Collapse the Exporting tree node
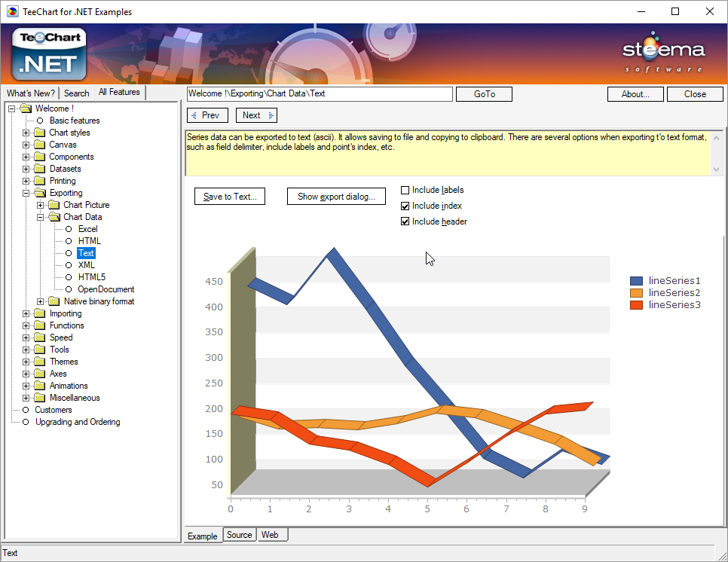Image resolution: width=728 pixels, height=562 pixels. (x=26, y=193)
